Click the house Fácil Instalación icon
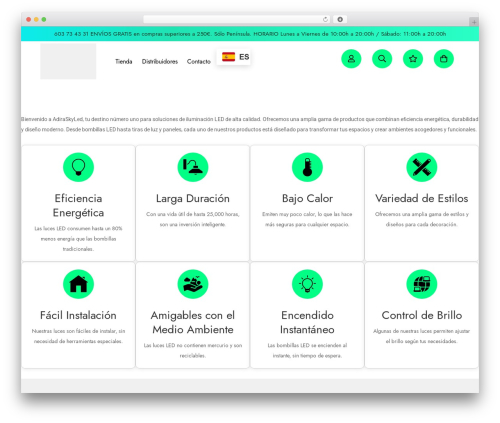The image size is (500, 423). pyautogui.click(x=78, y=284)
